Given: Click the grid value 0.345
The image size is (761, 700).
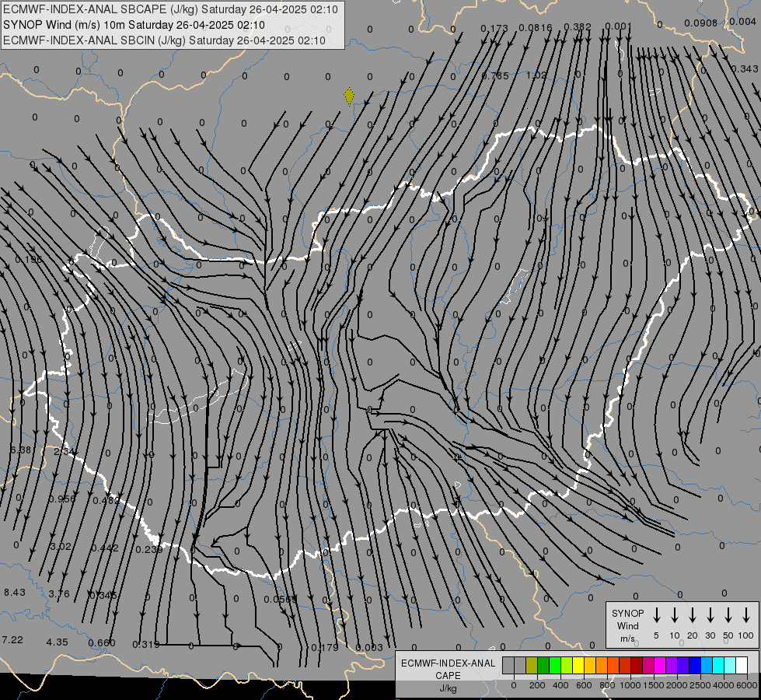Looking at the screenshot, I should point(103,595).
